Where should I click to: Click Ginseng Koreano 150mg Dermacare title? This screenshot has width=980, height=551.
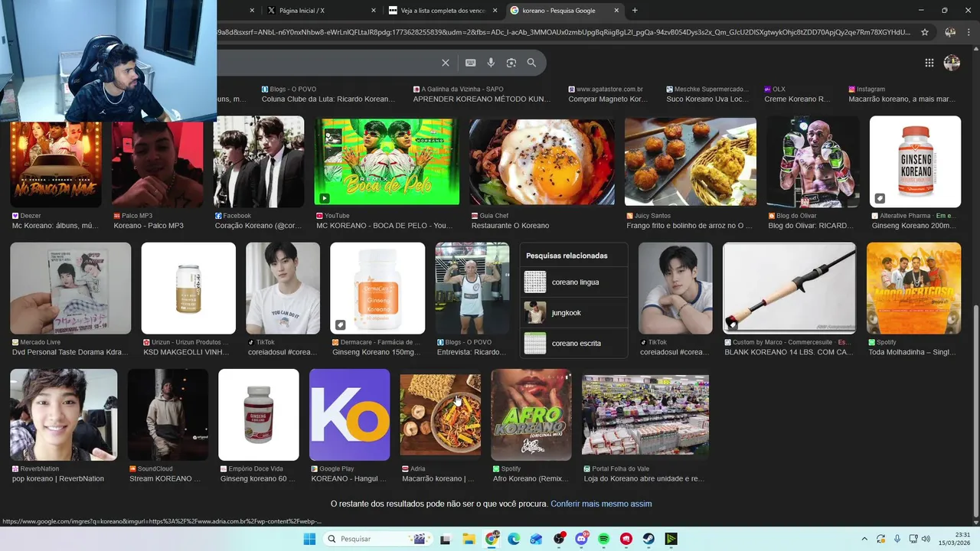pyautogui.click(x=377, y=352)
